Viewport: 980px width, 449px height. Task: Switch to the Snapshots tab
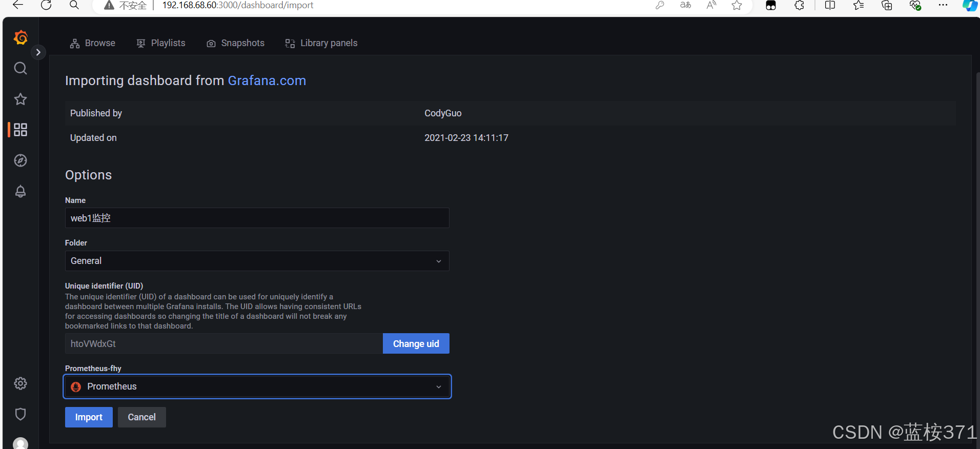[236, 43]
